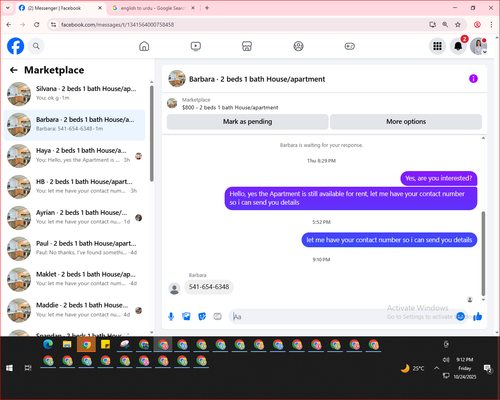Open zoom magnifier icon in address bar
The width and height of the screenshot is (500, 400).
click(445, 24)
